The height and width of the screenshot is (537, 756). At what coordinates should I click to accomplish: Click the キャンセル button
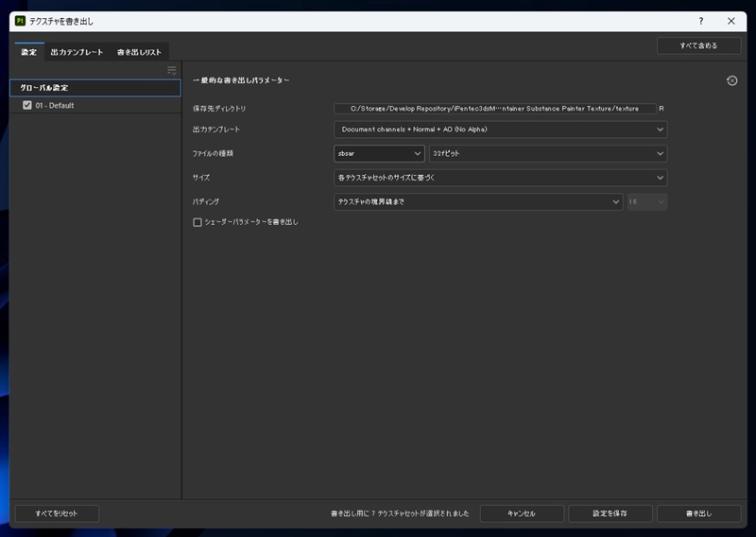click(x=522, y=513)
